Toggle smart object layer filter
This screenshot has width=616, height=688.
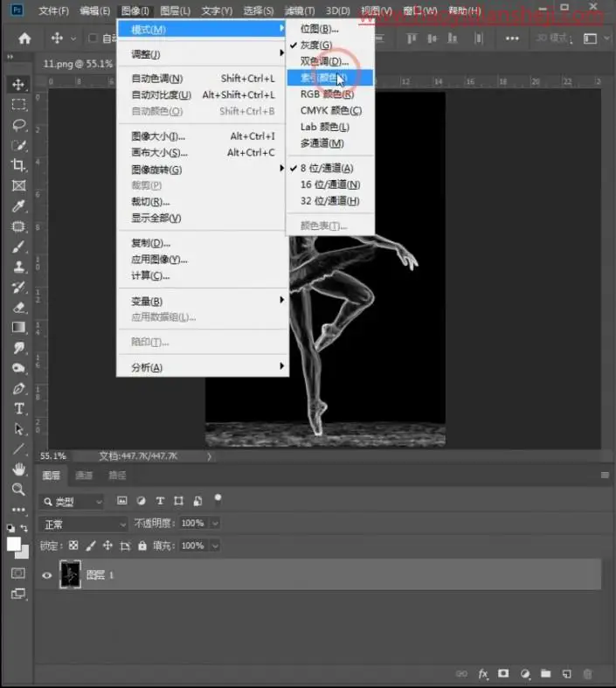coord(197,501)
